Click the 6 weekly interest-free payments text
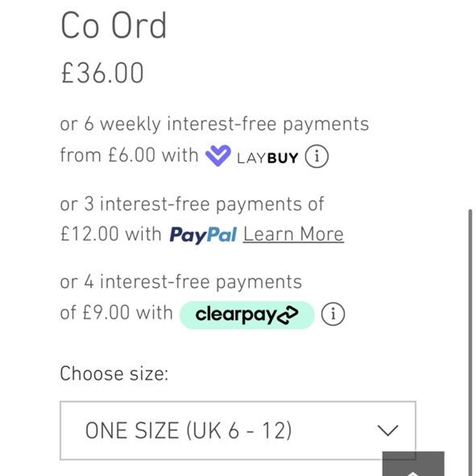Viewport: 476px width, 476px height. pyautogui.click(x=214, y=124)
